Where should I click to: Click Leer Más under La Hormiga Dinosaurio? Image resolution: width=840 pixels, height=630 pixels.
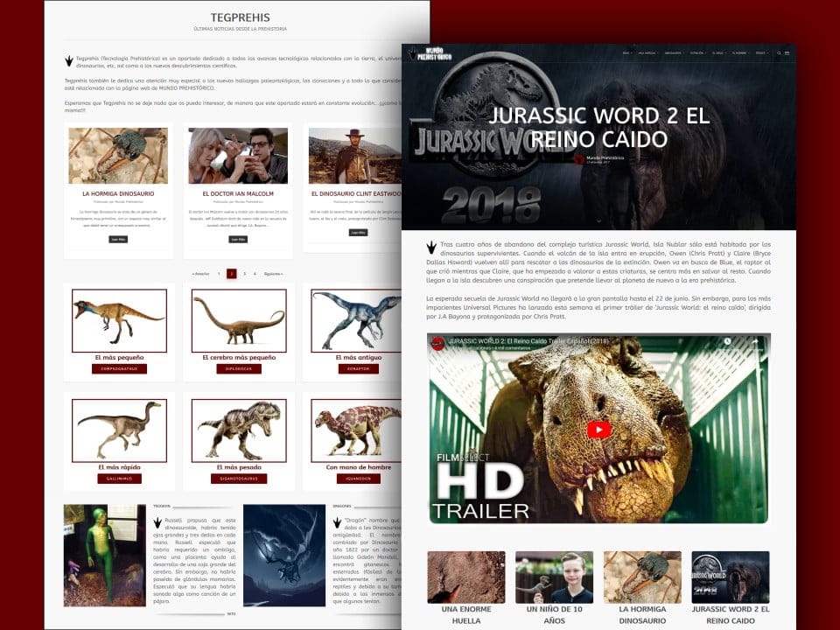click(117, 239)
